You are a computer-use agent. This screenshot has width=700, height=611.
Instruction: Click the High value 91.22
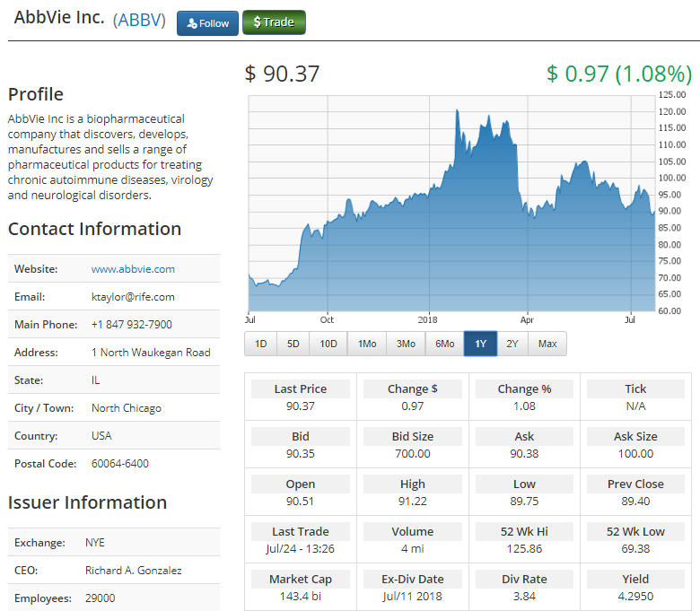[413, 502]
